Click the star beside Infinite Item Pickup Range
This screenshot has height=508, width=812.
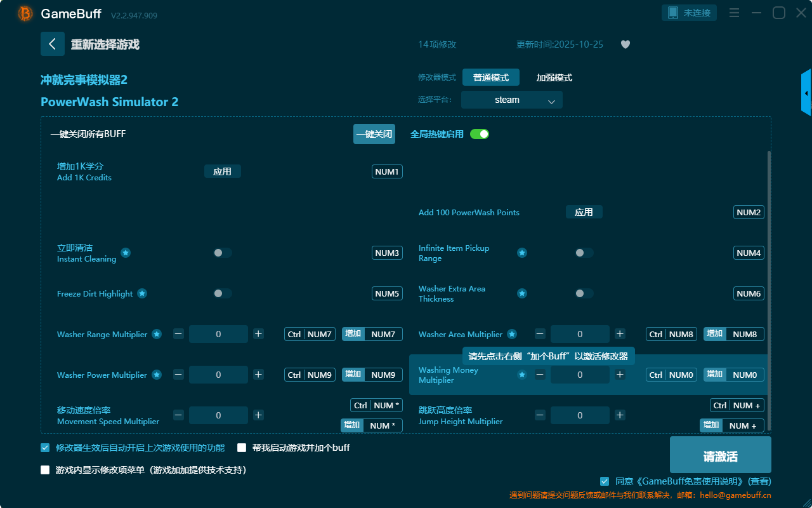521,253
